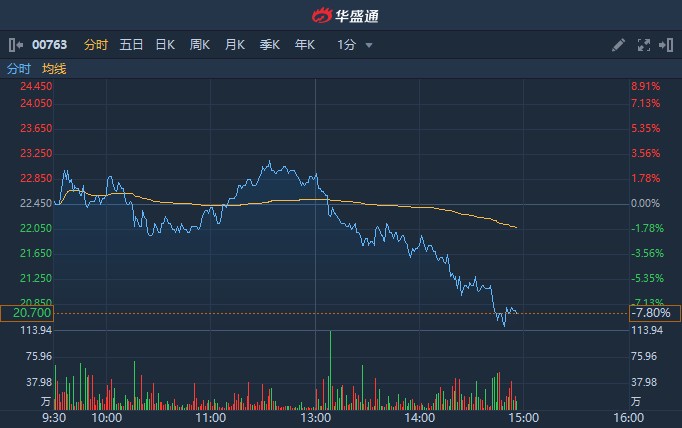
Task: Click the 15:00 time axis label
Action: pyautogui.click(x=524, y=418)
